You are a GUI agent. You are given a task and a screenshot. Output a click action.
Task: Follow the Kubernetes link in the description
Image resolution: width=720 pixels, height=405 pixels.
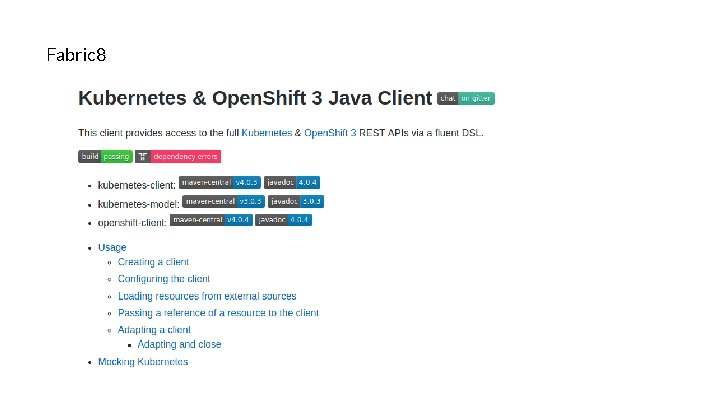(266, 133)
